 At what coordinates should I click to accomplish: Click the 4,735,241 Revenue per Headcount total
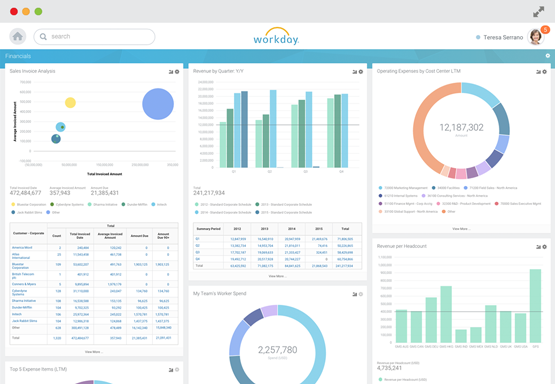389,368
